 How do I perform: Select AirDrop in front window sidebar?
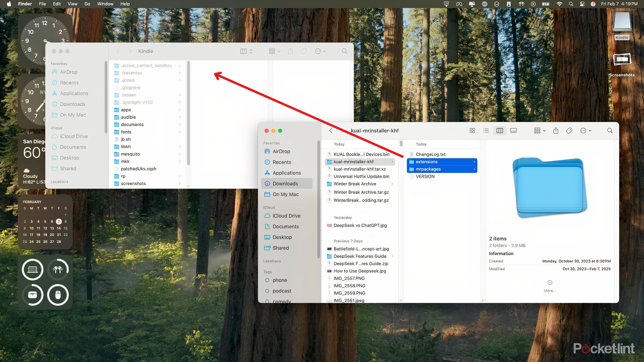[287, 151]
